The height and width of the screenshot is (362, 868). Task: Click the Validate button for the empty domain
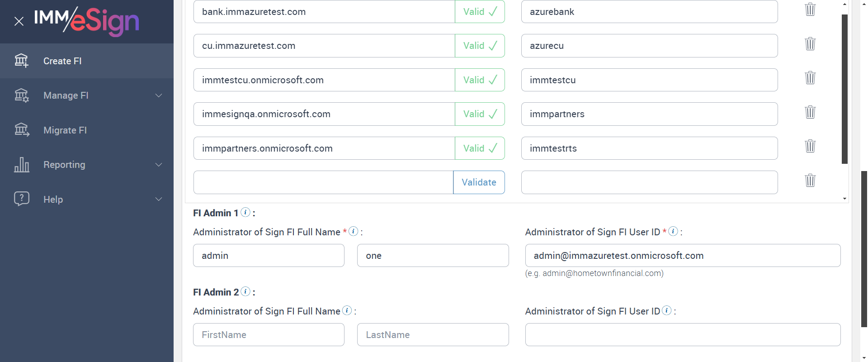[479, 182]
